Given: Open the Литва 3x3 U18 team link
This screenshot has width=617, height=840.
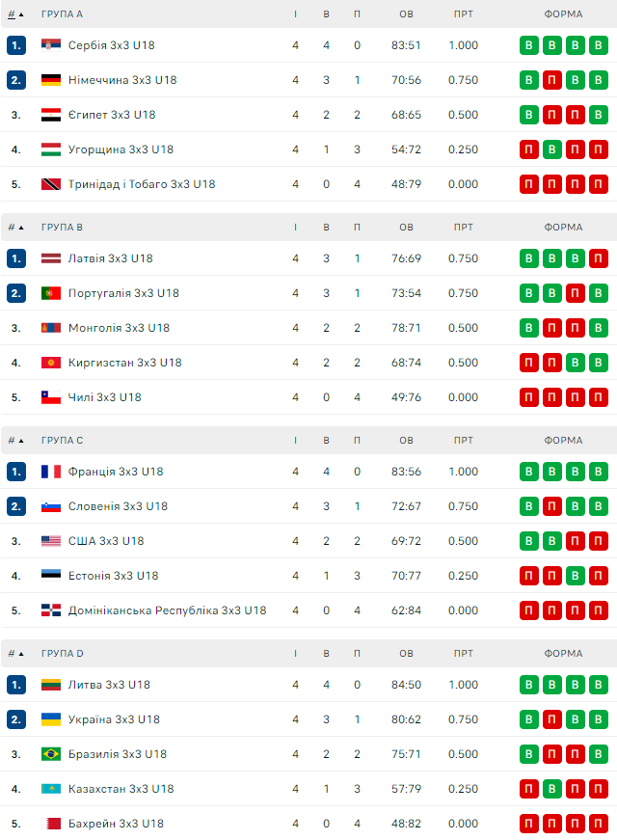Looking at the screenshot, I should click(x=109, y=685).
